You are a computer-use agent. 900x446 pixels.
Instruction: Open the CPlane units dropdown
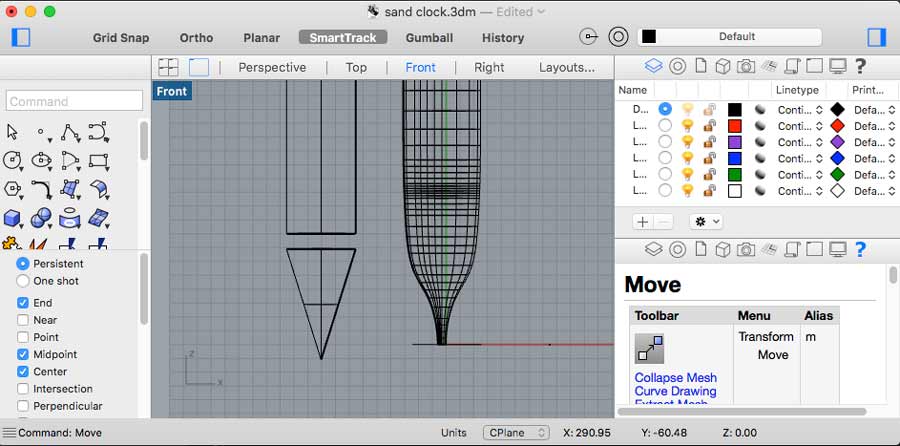pos(514,433)
